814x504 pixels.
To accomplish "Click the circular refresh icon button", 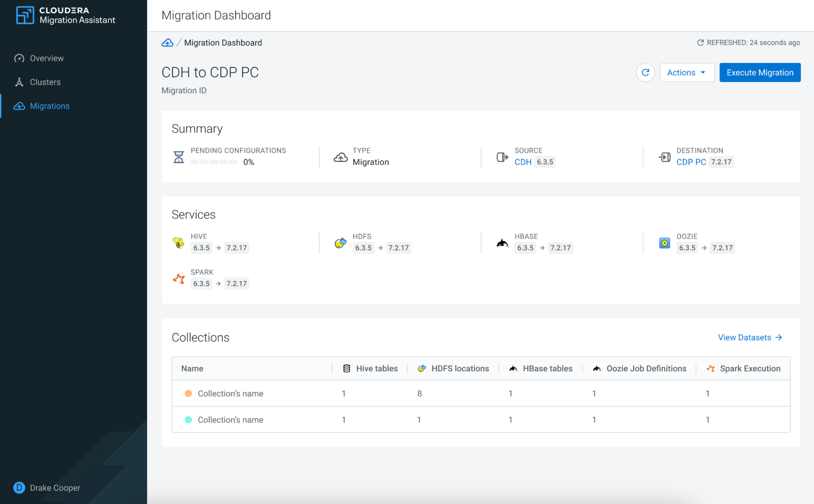I will [645, 72].
